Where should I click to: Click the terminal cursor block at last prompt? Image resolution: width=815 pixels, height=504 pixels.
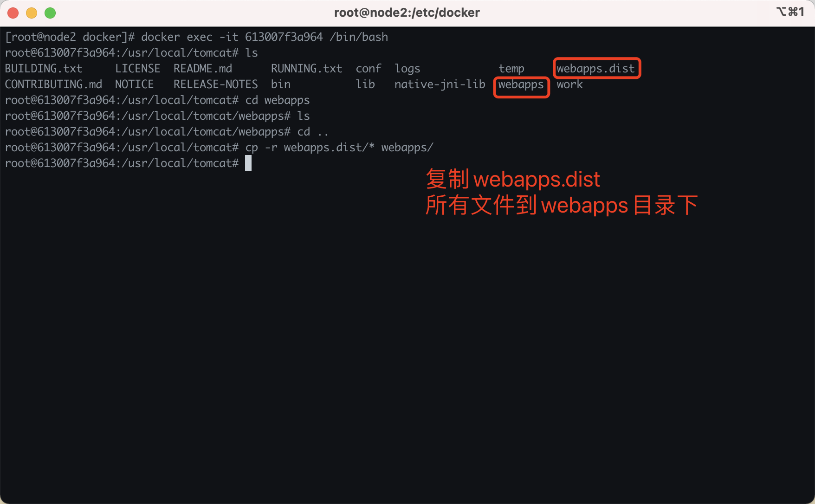coord(248,163)
